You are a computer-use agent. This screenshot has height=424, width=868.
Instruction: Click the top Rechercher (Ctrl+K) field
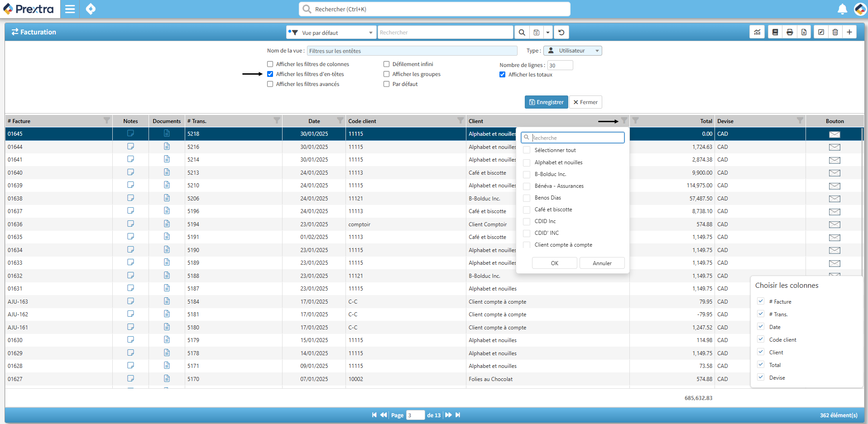tap(435, 9)
